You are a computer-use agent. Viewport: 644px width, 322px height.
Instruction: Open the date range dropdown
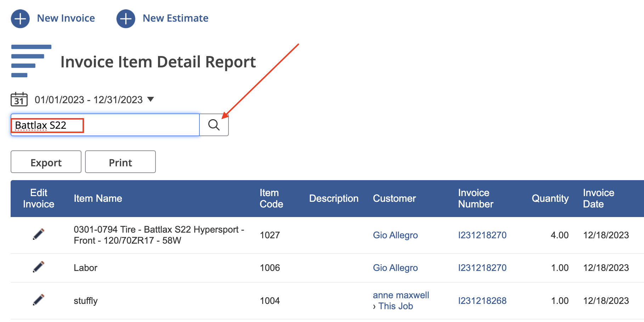[x=150, y=100]
